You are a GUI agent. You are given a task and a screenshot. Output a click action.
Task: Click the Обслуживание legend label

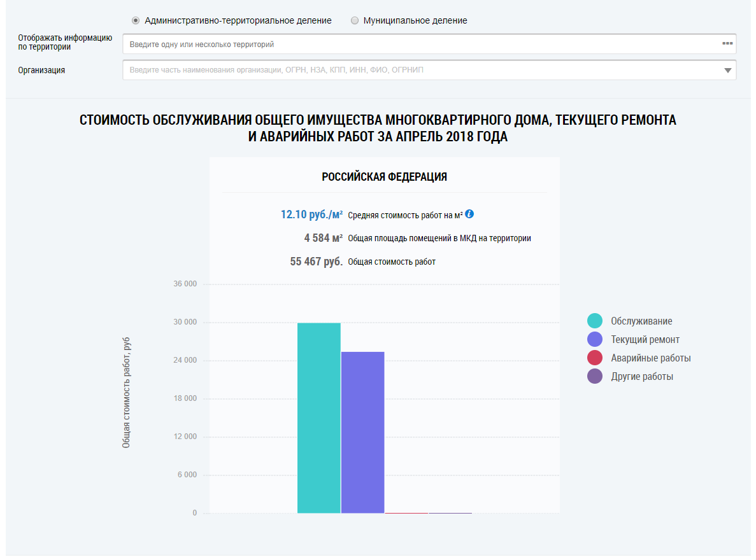tap(641, 321)
